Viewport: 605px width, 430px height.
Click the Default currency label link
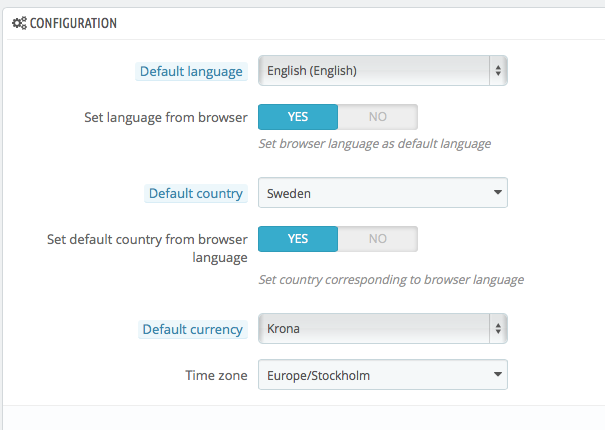coord(193,329)
